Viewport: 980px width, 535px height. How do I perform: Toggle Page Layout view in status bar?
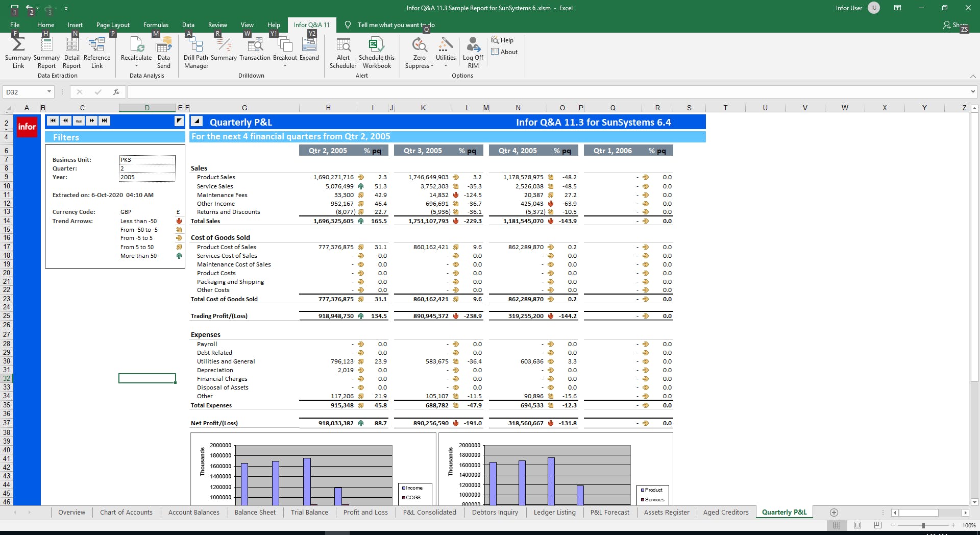857,525
